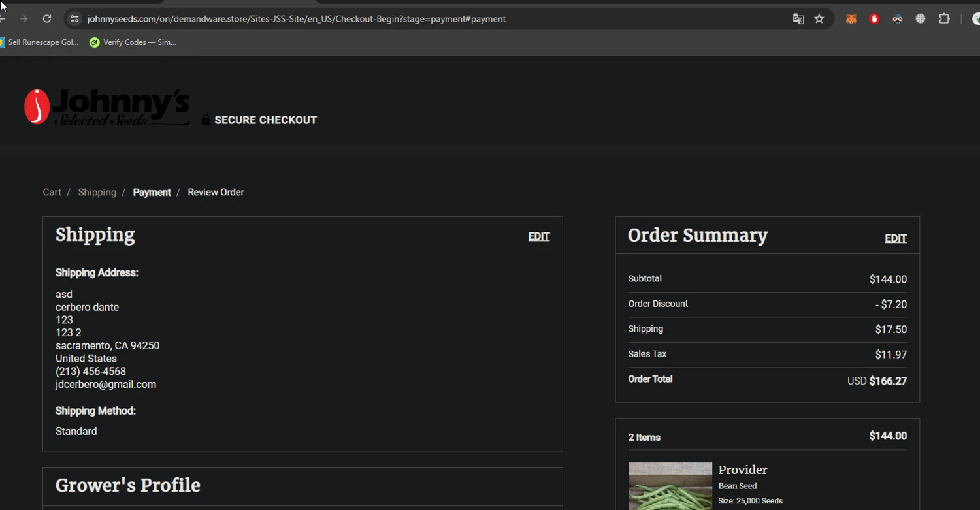
Task: Bookmark this page with the star icon
Action: click(819, 19)
